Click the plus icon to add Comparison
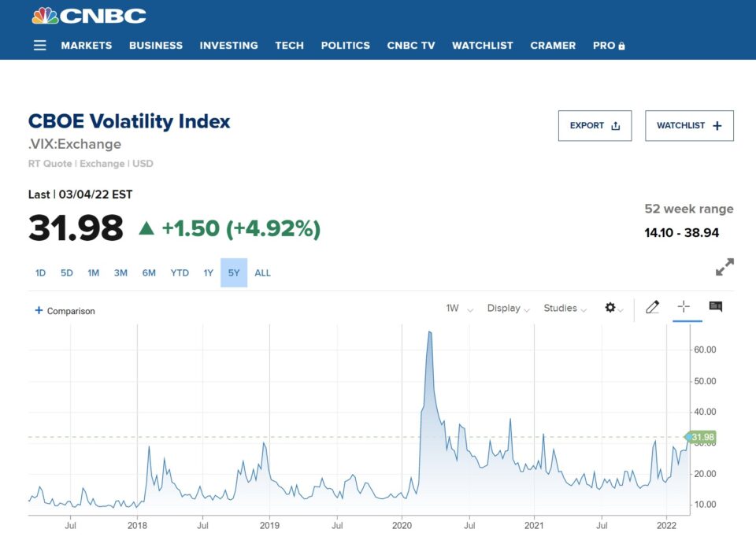 tap(39, 311)
